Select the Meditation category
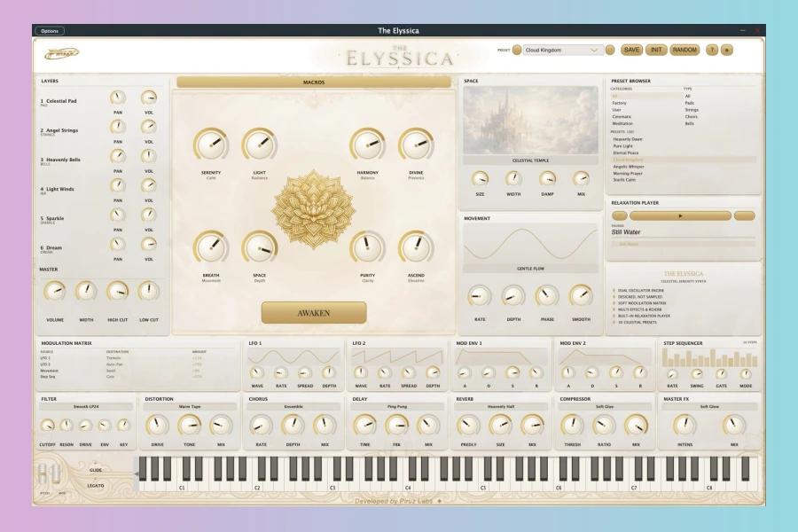 622,124
